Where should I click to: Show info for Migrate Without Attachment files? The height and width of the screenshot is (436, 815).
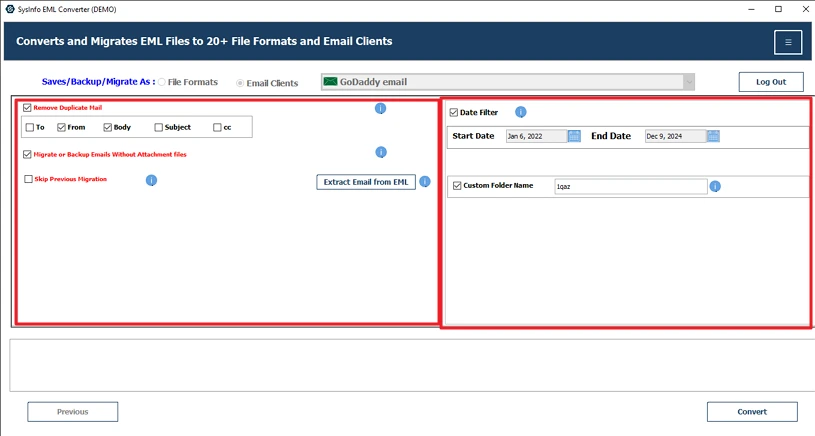click(x=381, y=152)
